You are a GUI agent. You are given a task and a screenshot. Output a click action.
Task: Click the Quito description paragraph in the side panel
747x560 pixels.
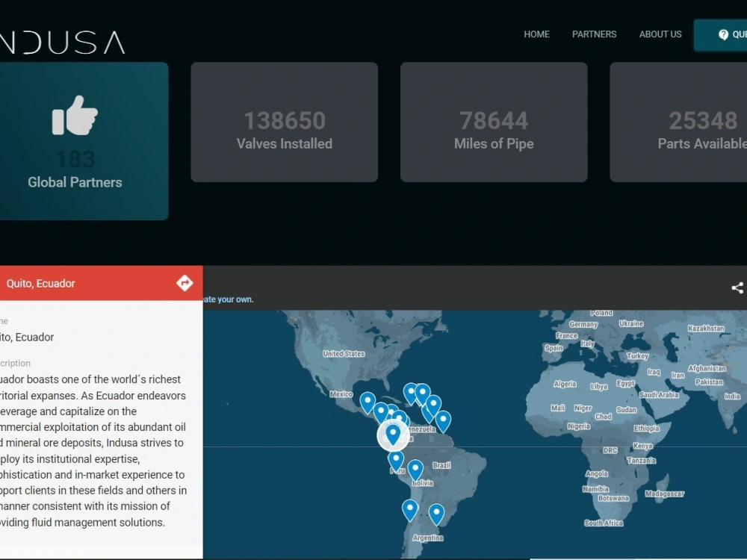[x=94, y=450]
